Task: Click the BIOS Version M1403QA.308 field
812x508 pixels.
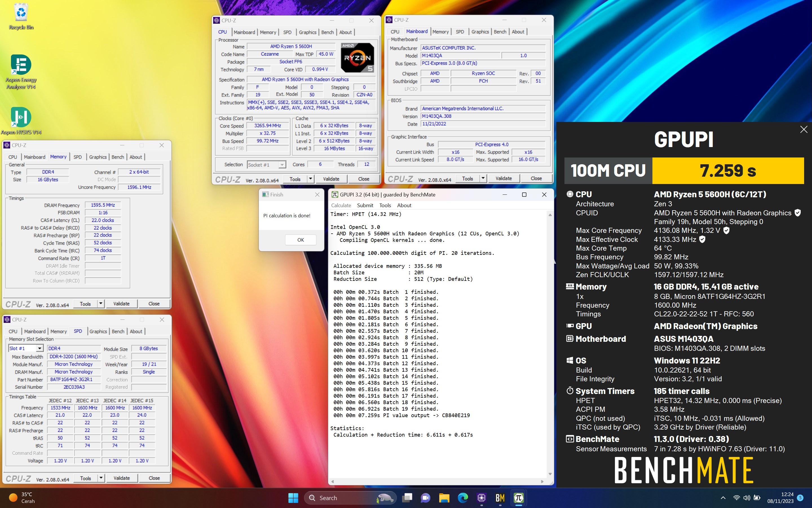Action: click(483, 116)
